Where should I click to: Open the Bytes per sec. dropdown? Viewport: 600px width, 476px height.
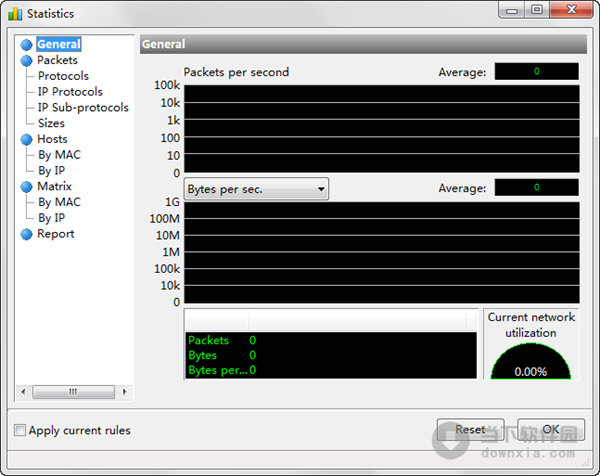[256, 189]
